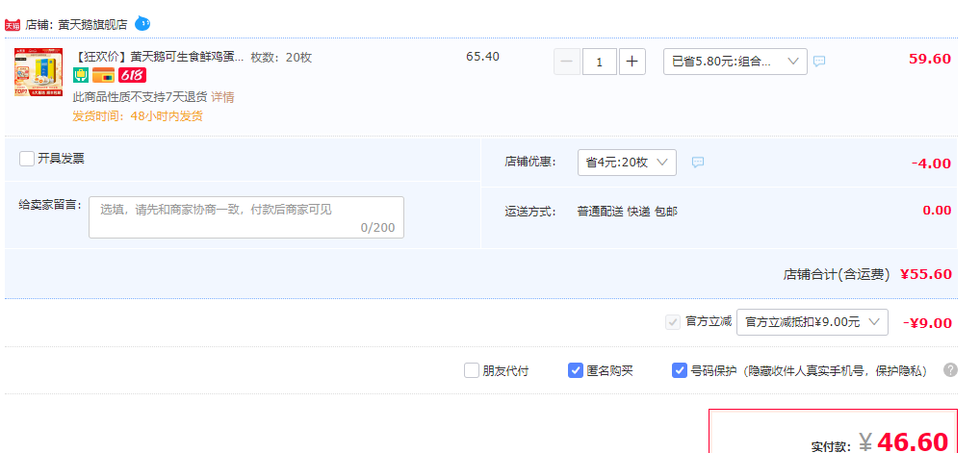Open the blue chat icon beside 黄天鹅旗舰店

[x=142, y=24]
